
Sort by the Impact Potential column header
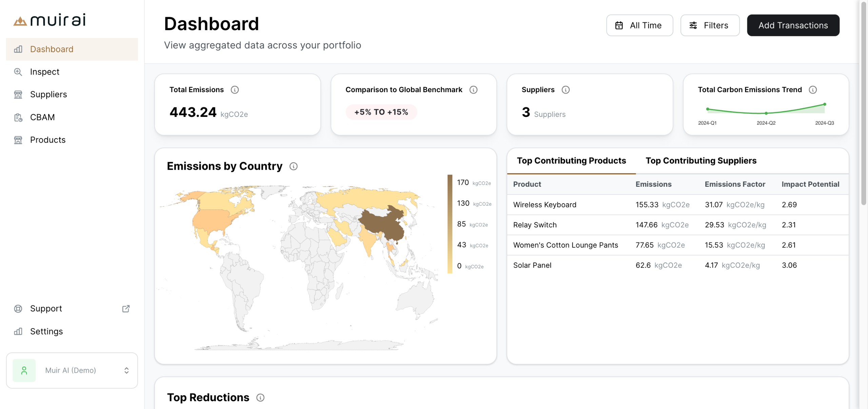(810, 184)
